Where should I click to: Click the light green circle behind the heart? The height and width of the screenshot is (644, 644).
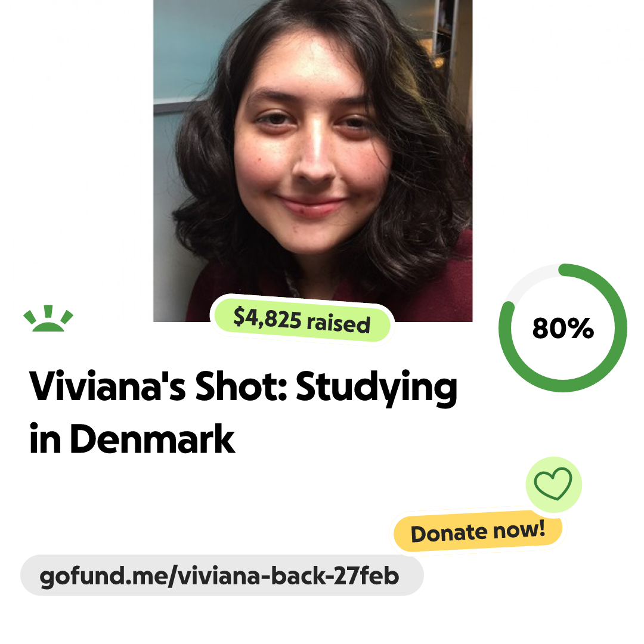click(x=553, y=484)
